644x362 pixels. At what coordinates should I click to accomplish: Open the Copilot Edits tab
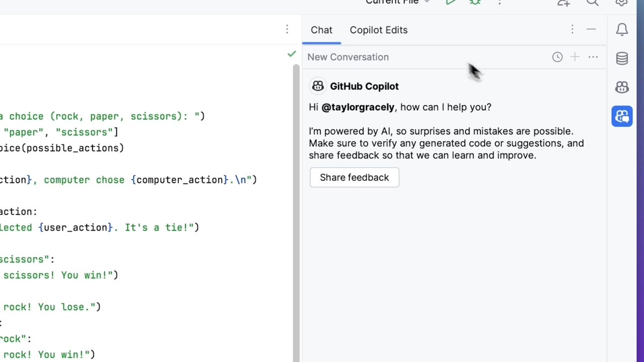378,30
